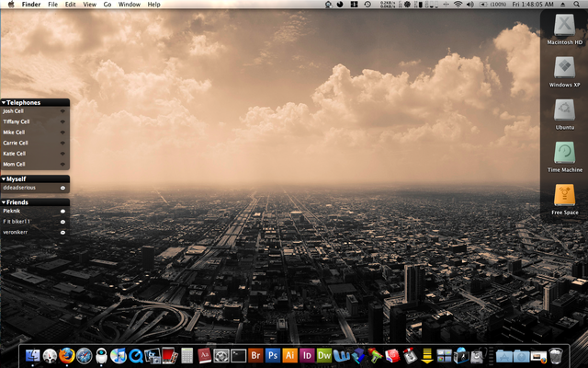Screen dimensions: 588x368
Task: Launch Firefox from the dock
Action: pos(66,355)
